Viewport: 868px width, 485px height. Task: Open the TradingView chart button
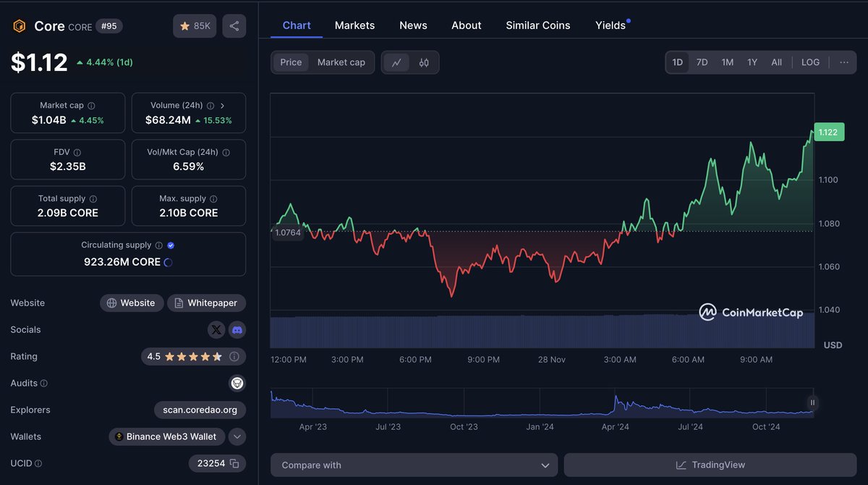pyautogui.click(x=710, y=465)
